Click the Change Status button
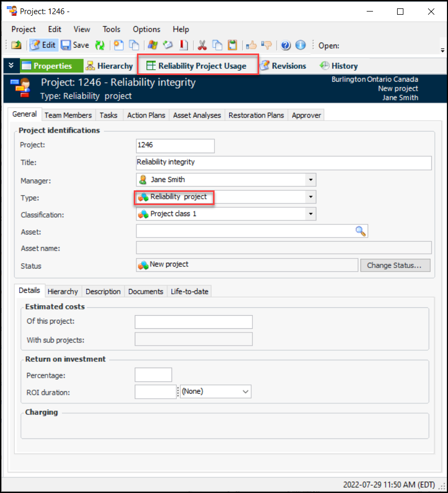This screenshot has width=448, height=493. tap(395, 265)
